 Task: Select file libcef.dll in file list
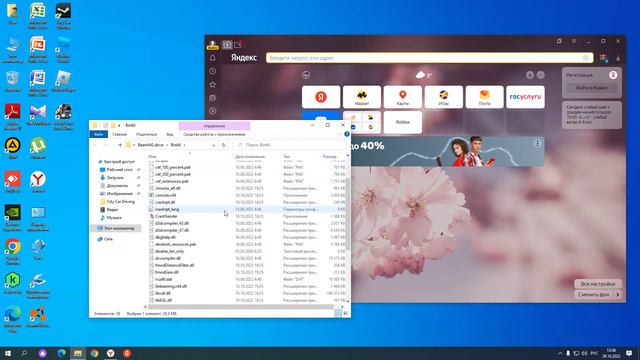[162, 293]
